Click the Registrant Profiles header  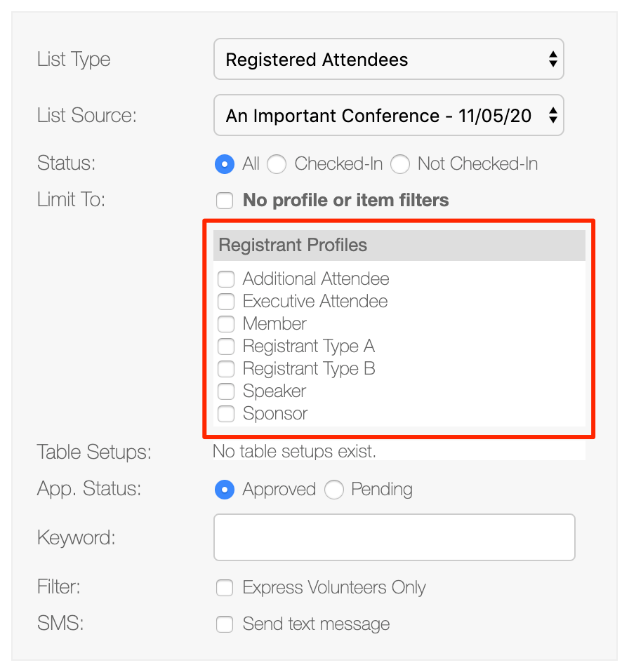(399, 246)
